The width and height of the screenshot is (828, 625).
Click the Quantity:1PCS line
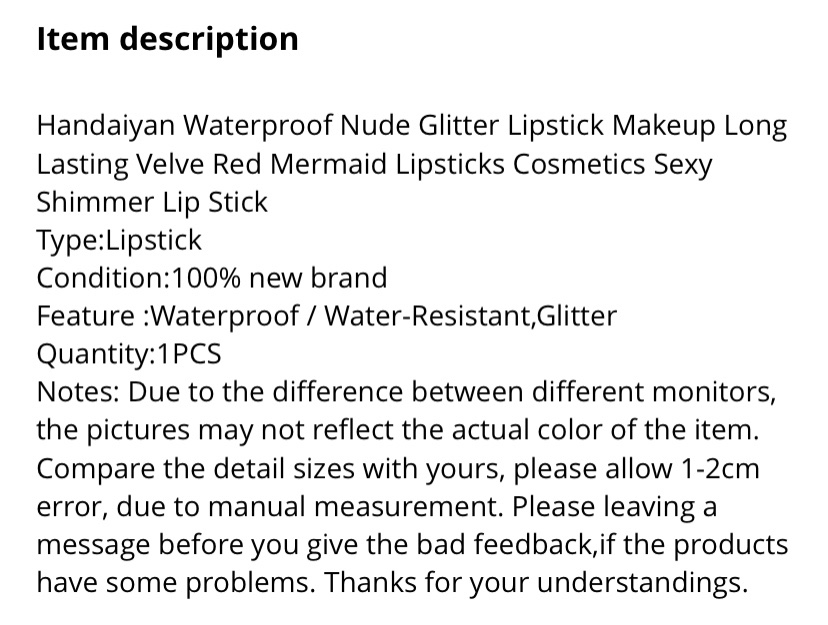click(x=129, y=354)
